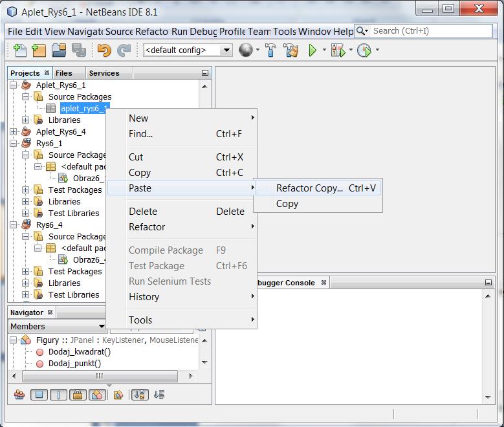Open the Edit menu
The width and height of the screenshot is (504, 427).
pyautogui.click(x=34, y=32)
